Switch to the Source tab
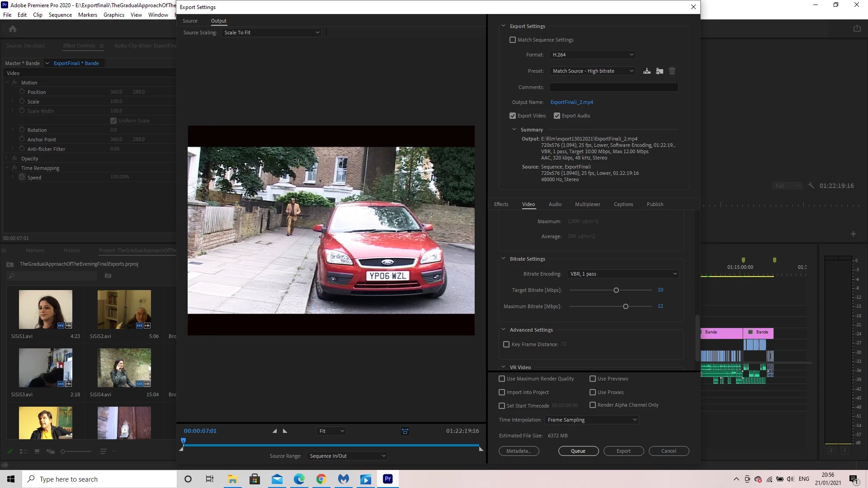 tap(190, 21)
